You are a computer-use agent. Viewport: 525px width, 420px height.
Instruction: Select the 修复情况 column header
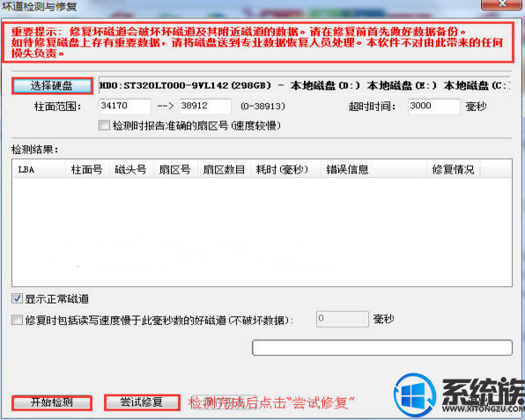tap(454, 169)
